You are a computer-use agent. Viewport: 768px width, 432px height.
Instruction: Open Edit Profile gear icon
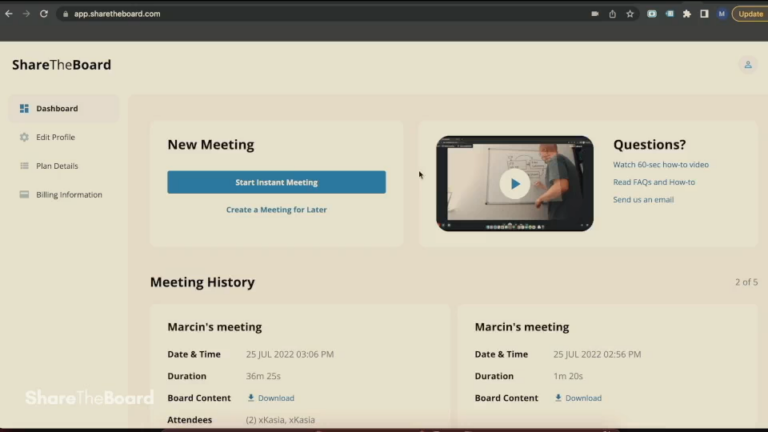24,137
